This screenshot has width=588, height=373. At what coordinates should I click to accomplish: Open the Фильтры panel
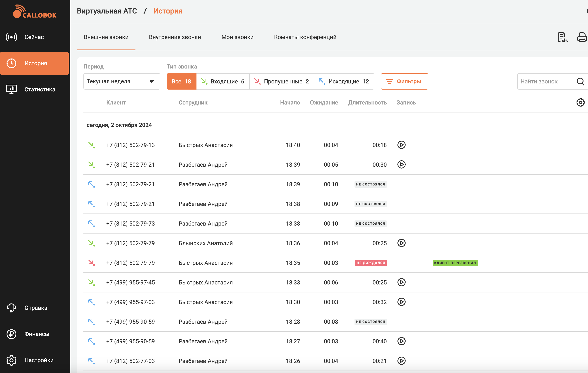point(404,81)
